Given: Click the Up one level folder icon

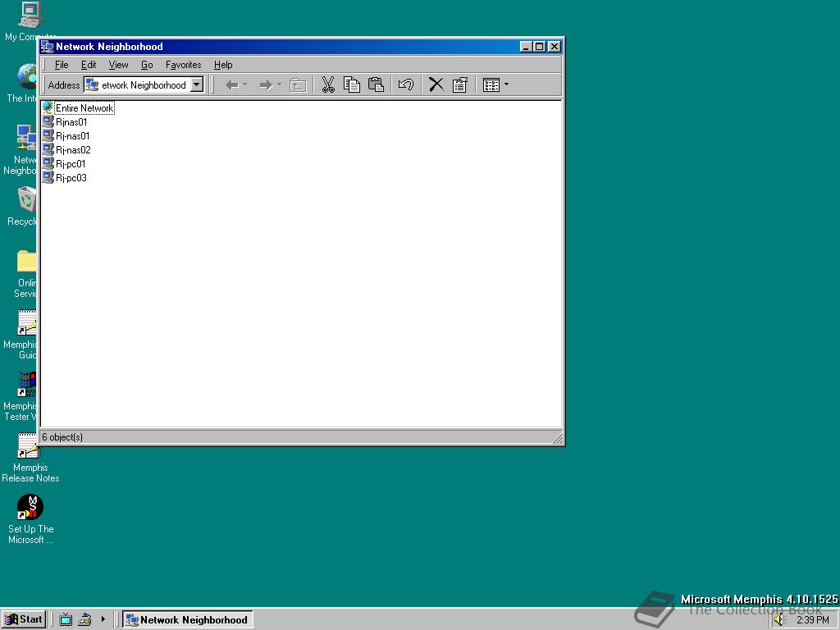Looking at the screenshot, I should point(297,84).
